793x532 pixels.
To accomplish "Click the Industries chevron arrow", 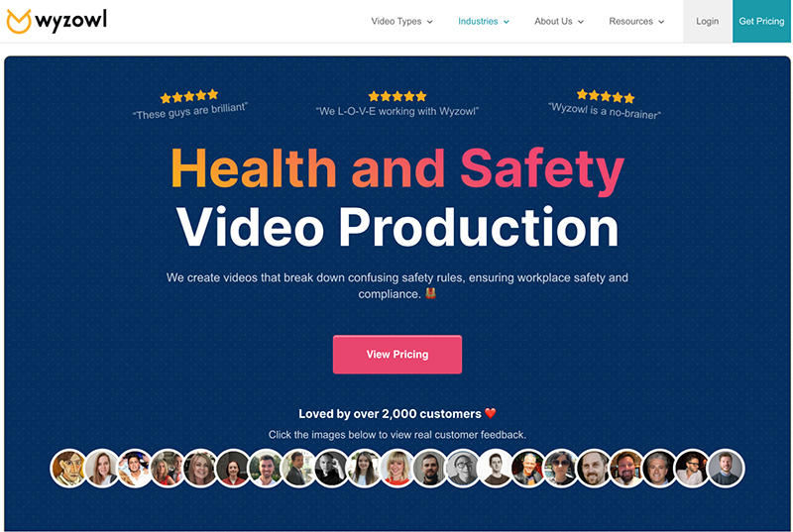I will point(507,22).
